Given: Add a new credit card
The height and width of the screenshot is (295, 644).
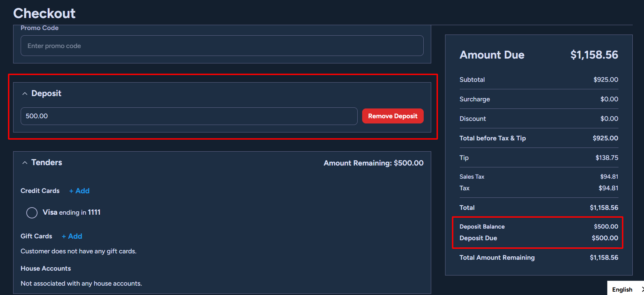Looking at the screenshot, I should click(79, 191).
